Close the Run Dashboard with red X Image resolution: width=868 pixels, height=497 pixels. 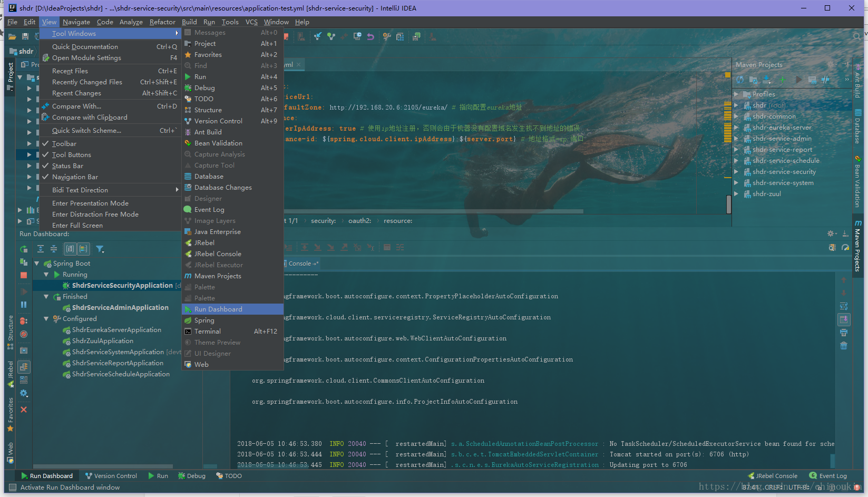point(24,410)
